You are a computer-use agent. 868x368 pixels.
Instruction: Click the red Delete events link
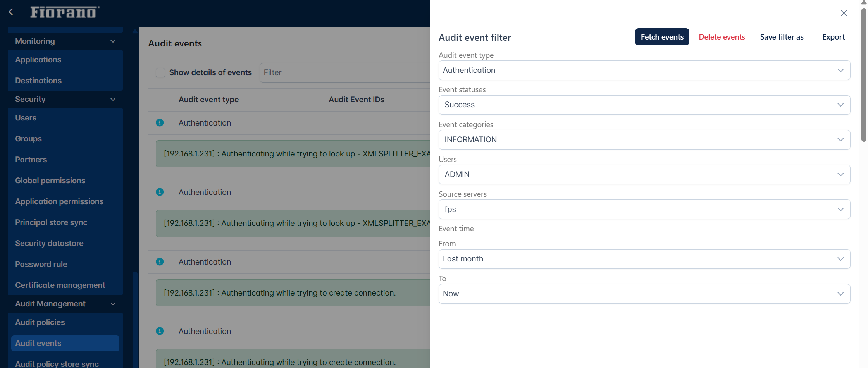click(x=722, y=37)
